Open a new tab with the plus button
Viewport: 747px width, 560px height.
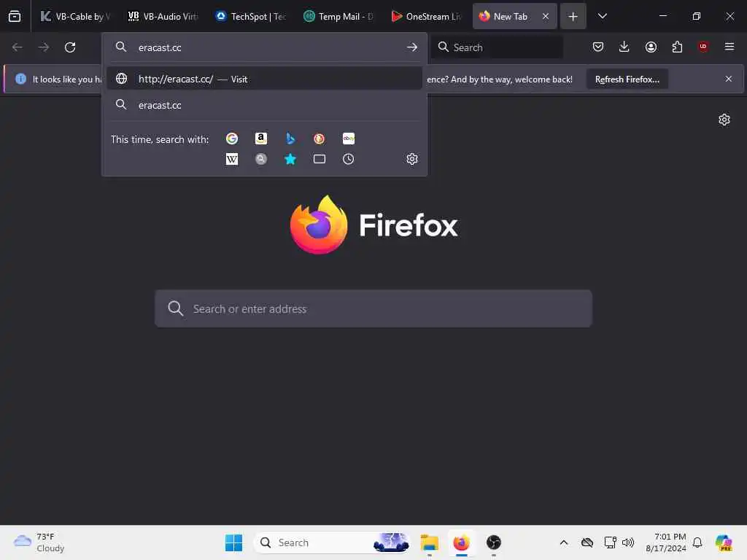coord(573,16)
